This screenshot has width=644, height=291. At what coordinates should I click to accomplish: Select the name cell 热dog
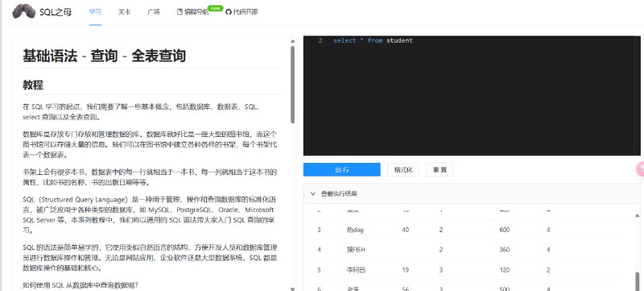click(355, 230)
